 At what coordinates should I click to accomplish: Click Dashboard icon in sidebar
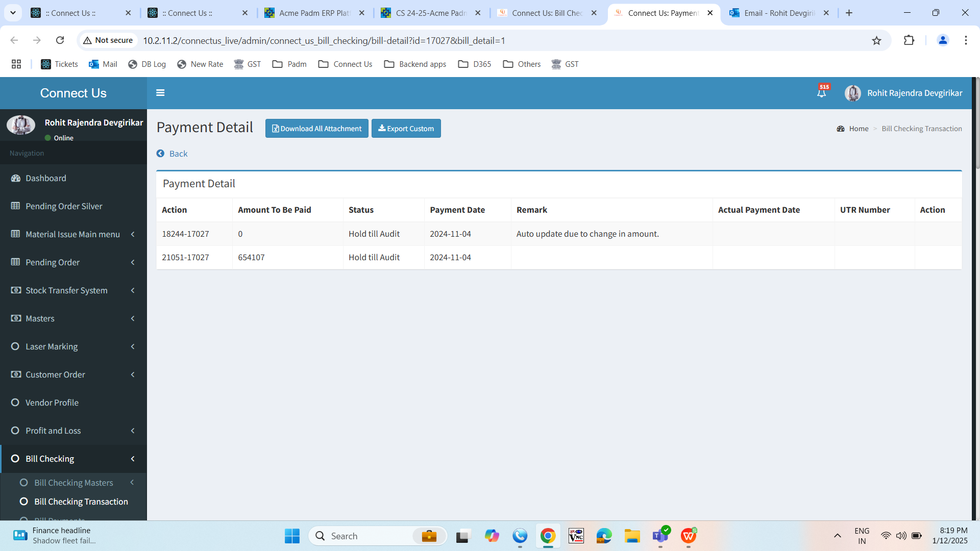(x=16, y=178)
